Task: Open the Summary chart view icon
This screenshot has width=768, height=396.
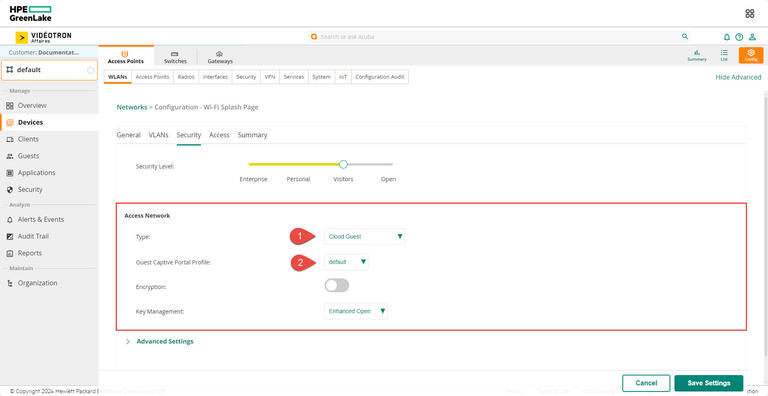Action: tap(697, 55)
